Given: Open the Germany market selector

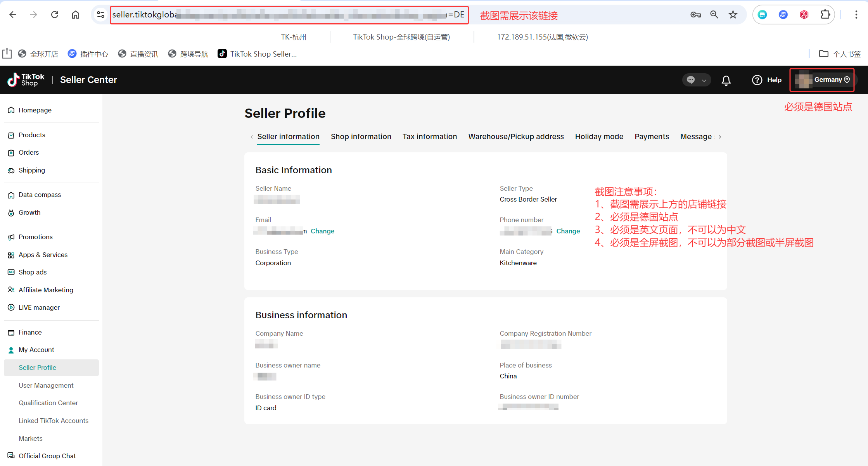Looking at the screenshot, I should [832, 80].
